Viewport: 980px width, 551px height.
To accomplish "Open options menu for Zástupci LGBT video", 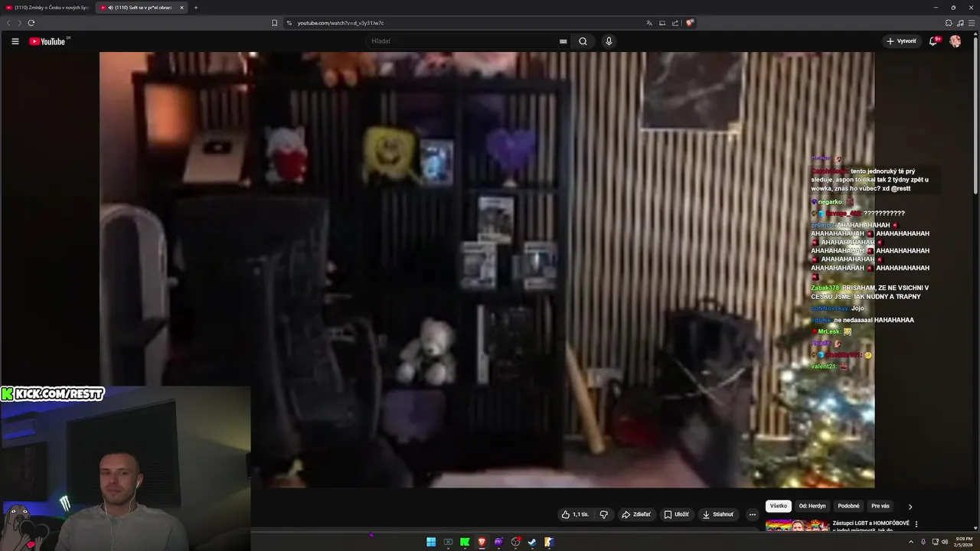I will pyautogui.click(x=916, y=524).
